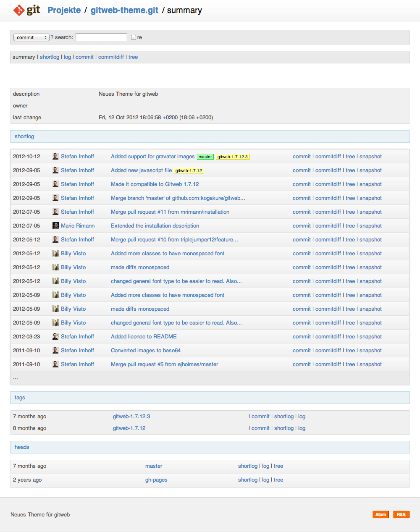Open the Projekte breadcrumb link

coord(64,10)
